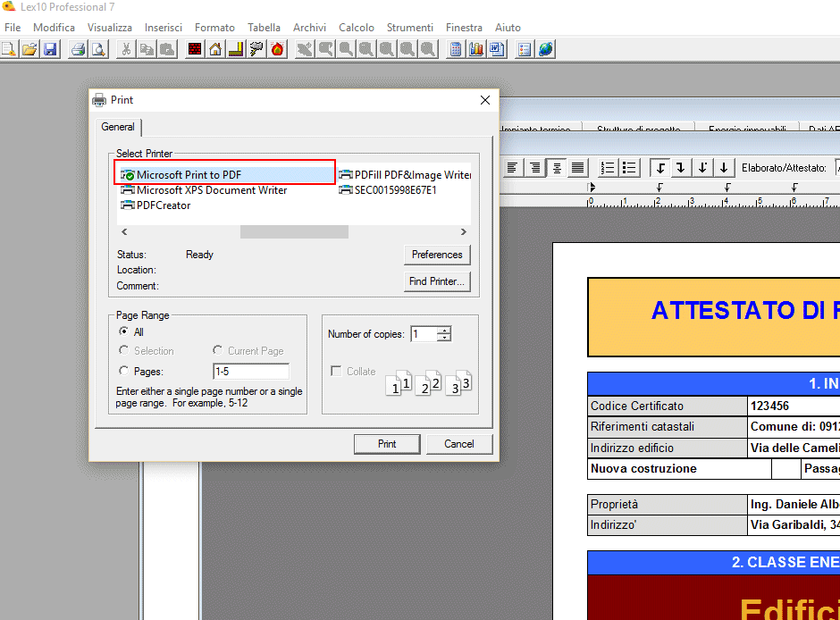Screen dimensions: 840x620
Task: Click the checklist form toolbar icon
Action: pyautogui.click(x=525, y=49)
